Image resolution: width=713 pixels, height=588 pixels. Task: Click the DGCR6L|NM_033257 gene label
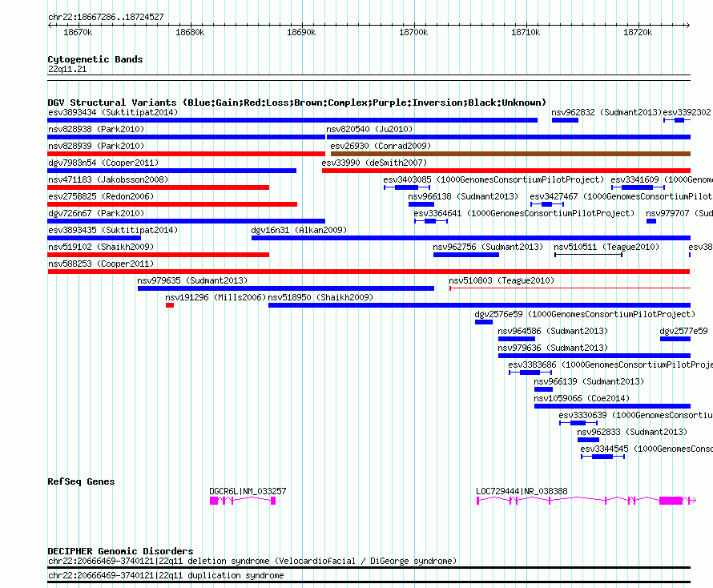(248, 491)
